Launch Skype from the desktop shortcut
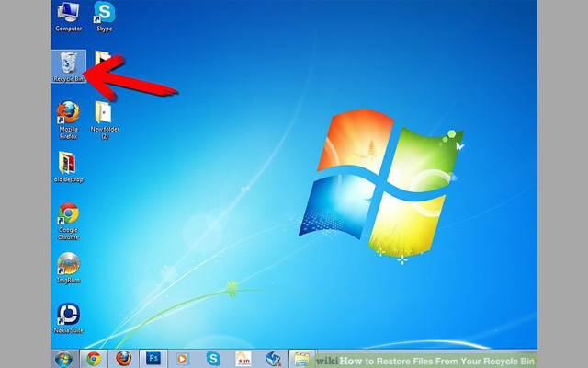Viewport: 588px width, 368px height. [106, 16]
